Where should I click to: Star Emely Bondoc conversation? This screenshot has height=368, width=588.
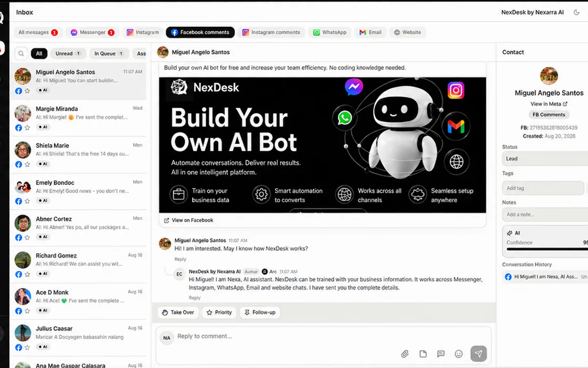[27, 201]
